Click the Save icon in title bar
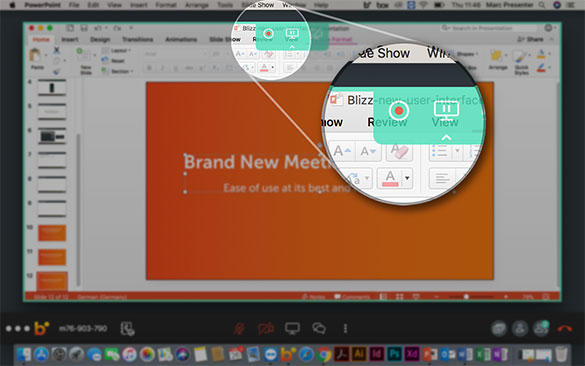The image size is (585, 366). tap(84, 28)
